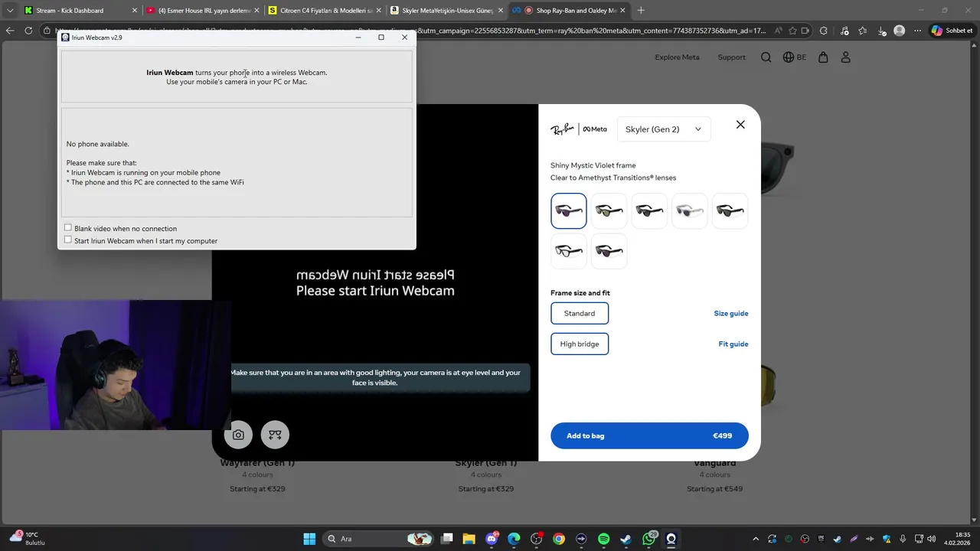Open Spotify from the taskbar
Screen dimensions: 980x551
[603, 539]
